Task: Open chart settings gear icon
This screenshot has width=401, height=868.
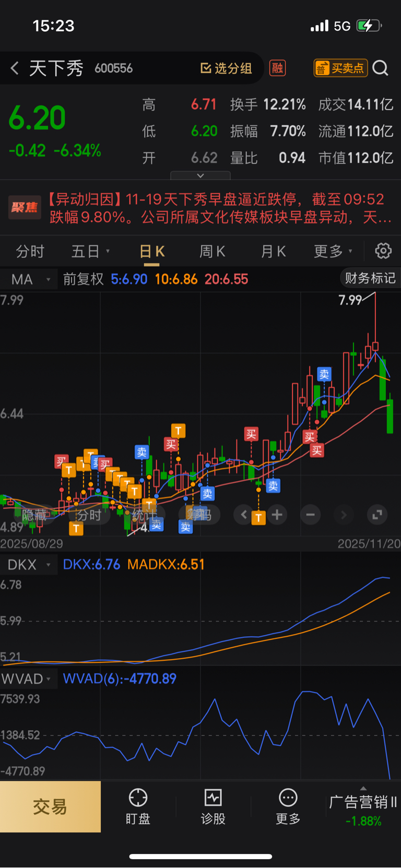Action: 383,251
